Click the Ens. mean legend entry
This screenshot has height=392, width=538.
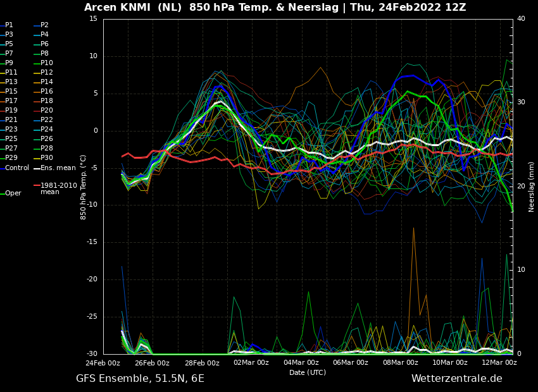click(58, 168)
